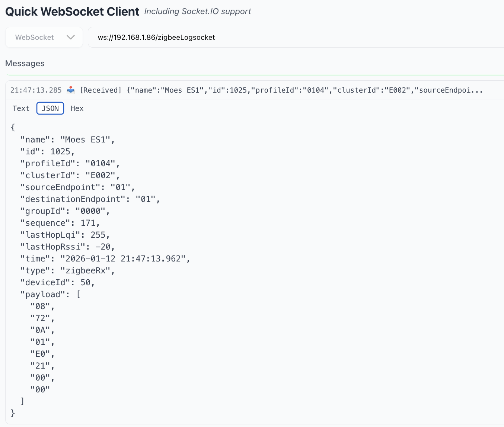The image size is (504, 427).
Task: Click the chevron arrow beside WebSocket
Action: pos(70,37)
